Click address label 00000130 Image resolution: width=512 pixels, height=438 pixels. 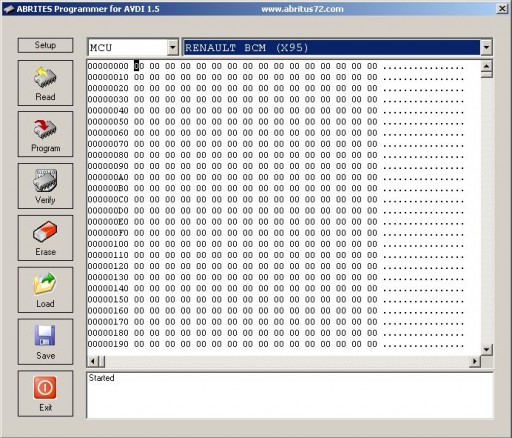tap(108, 277)
